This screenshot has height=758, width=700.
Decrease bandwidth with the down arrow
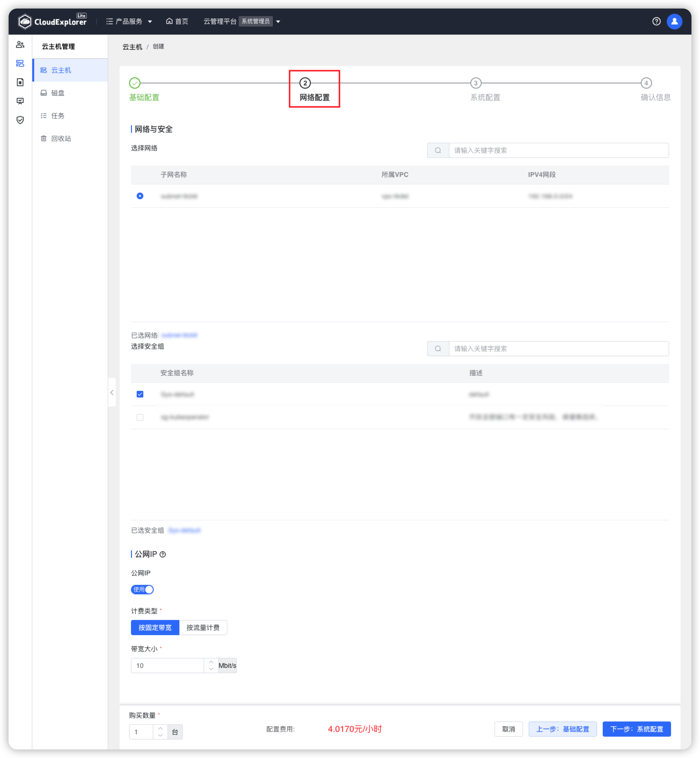(211, 669)
